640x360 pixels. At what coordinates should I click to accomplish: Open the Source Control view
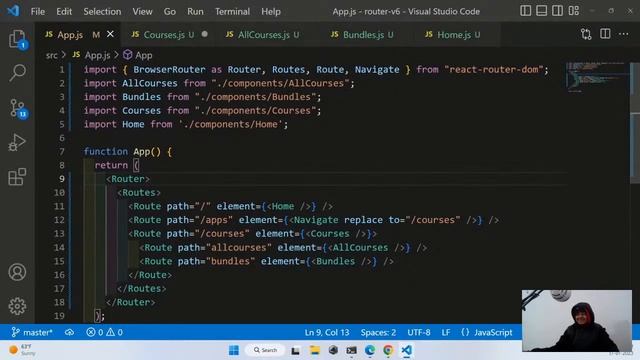18,108
